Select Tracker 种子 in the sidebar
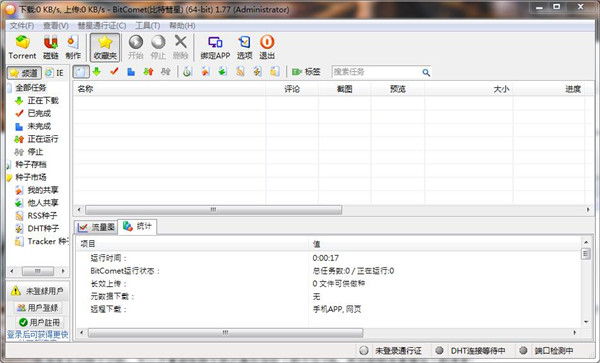 pyautogui.click(x=47, y=241)
